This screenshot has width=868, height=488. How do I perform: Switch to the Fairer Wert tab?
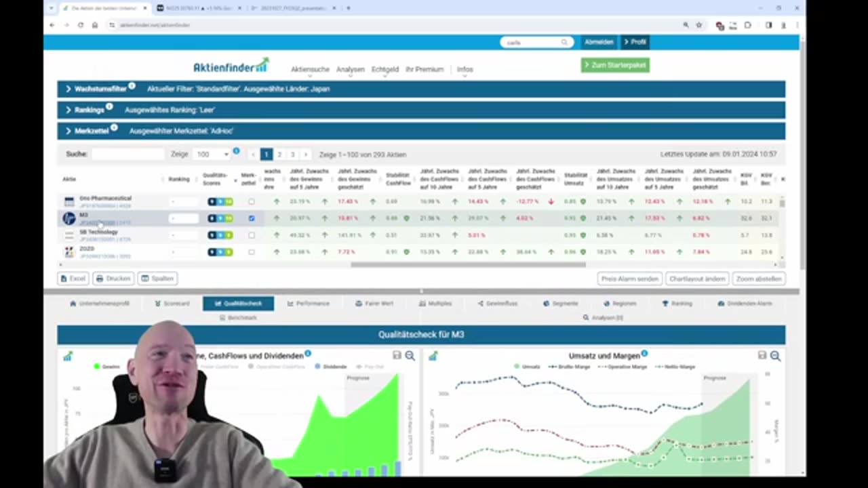374,304
